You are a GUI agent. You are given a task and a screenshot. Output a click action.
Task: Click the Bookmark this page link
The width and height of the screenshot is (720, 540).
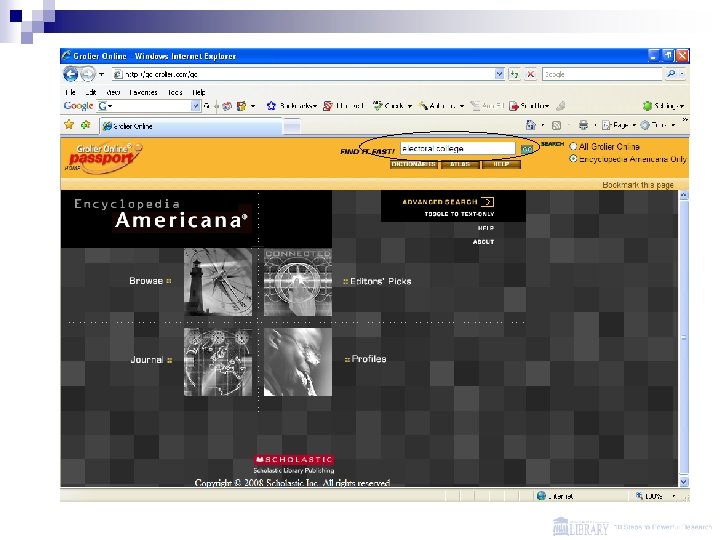[x=638, y=185]
